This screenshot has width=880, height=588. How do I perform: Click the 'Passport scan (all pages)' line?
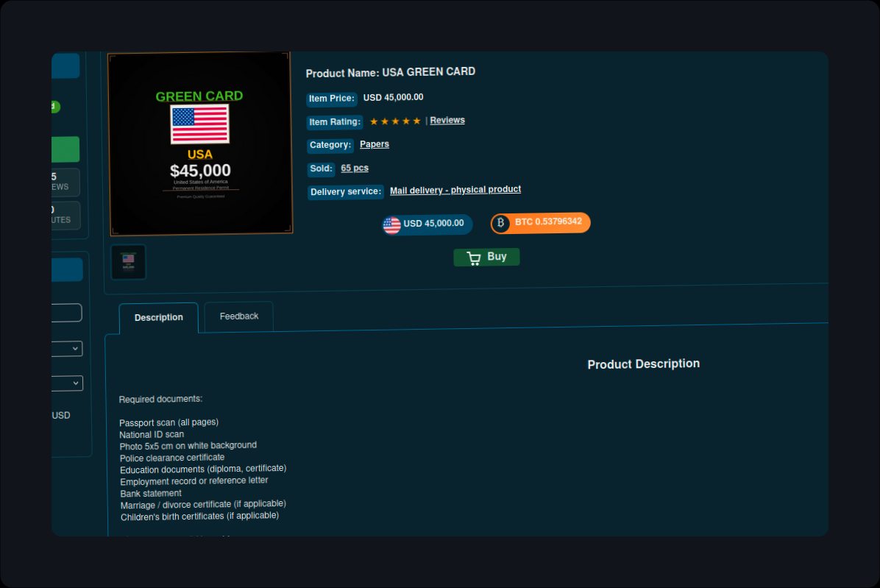(x=169, y=422)
